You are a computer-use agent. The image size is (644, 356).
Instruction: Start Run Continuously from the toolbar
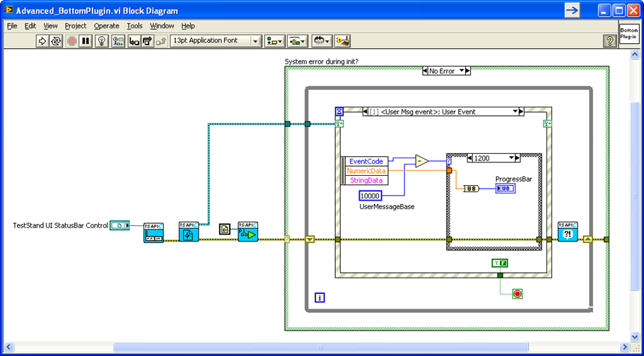click(55, 41)
